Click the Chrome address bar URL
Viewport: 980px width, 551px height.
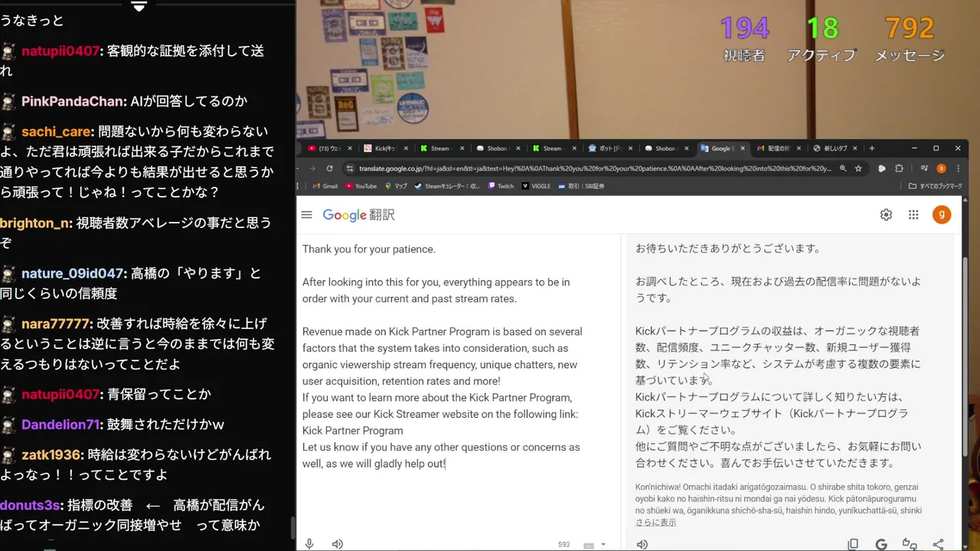coord(594,168)
